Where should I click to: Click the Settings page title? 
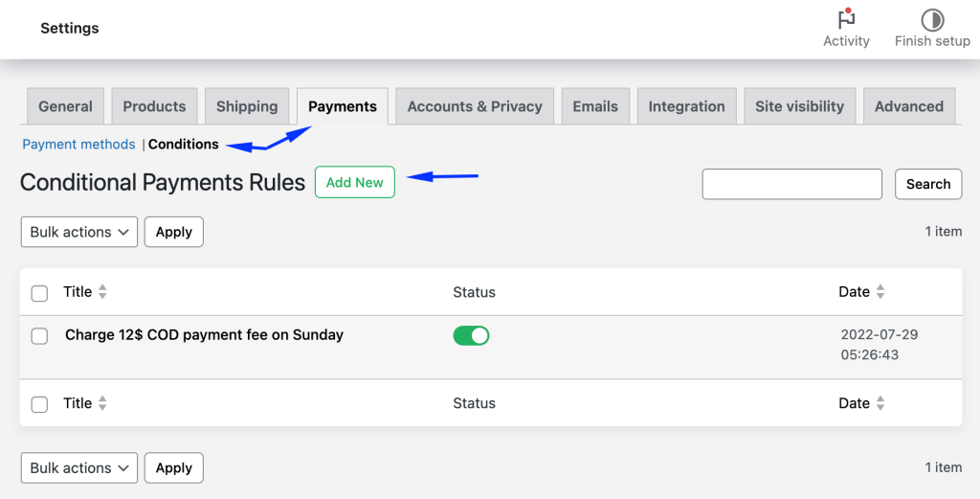(69, 28)
